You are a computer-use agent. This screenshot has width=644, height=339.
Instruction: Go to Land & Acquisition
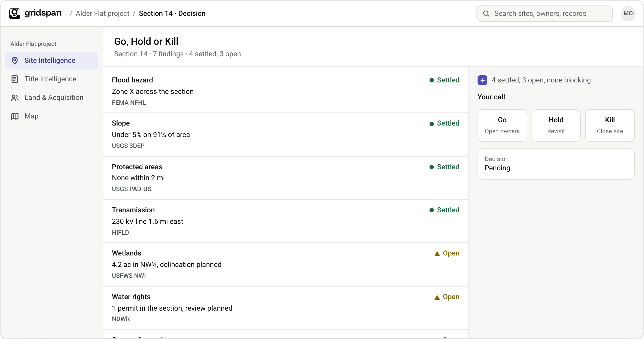tap(52, 97)
